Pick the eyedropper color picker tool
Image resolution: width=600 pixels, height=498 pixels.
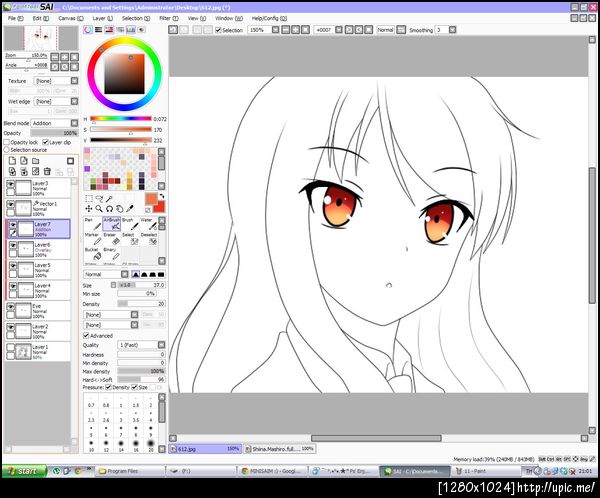130,209
